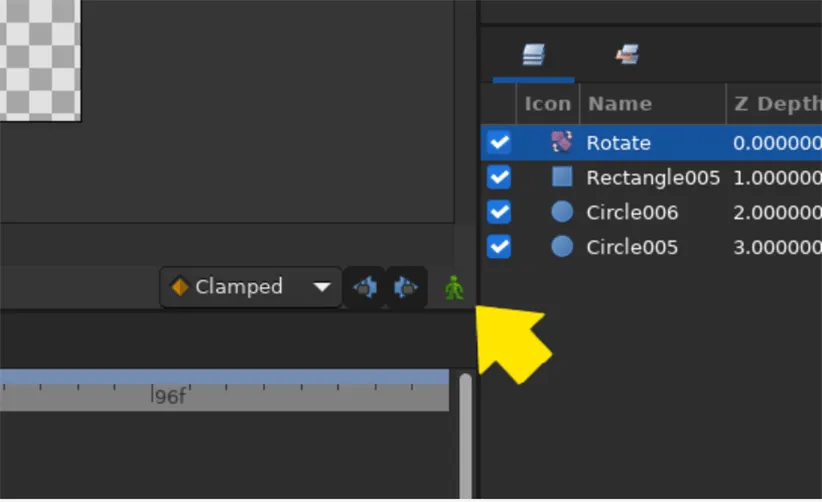Switch to the Layers panel tab
The width and height of the screenshot is (822, 502).
point(533,57)
